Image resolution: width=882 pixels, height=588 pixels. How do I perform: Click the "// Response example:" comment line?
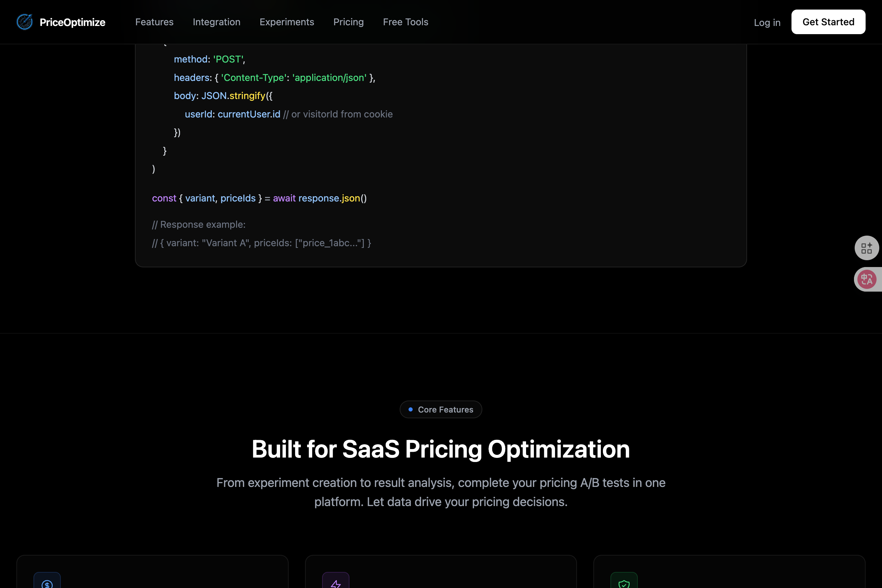coord(198,225)
